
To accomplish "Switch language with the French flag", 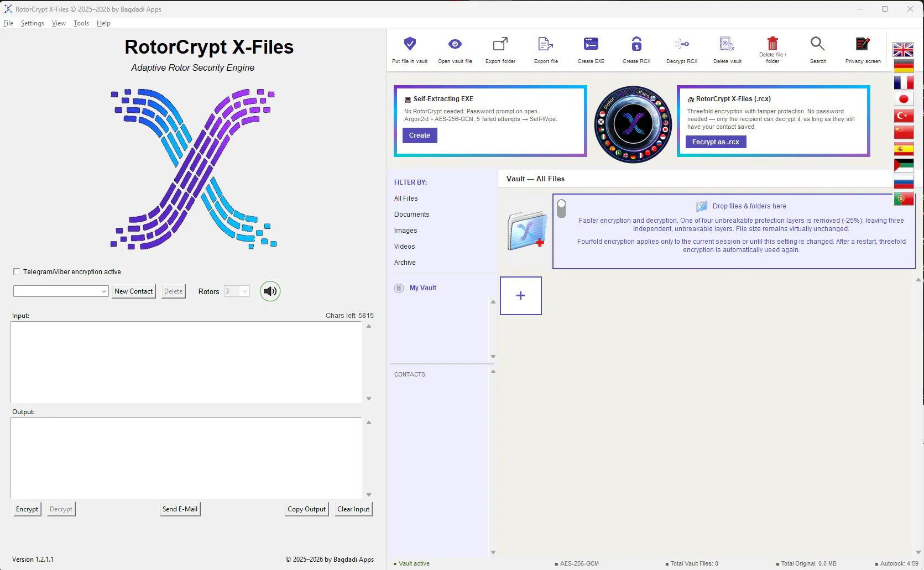I will tap(904, 82).
